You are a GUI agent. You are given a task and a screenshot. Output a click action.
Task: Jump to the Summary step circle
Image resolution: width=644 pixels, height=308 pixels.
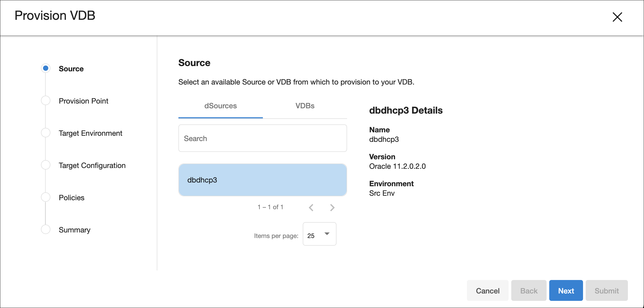46,230
